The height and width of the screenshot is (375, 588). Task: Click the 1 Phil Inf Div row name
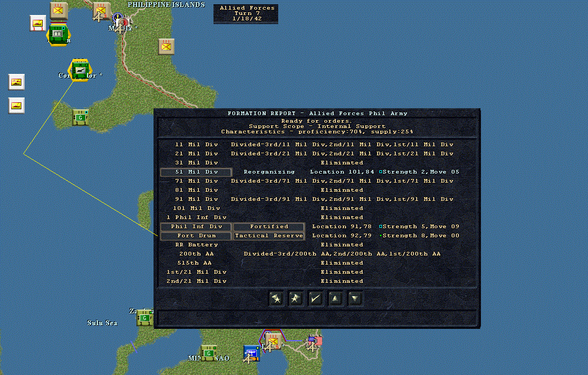tap(196, 217)
